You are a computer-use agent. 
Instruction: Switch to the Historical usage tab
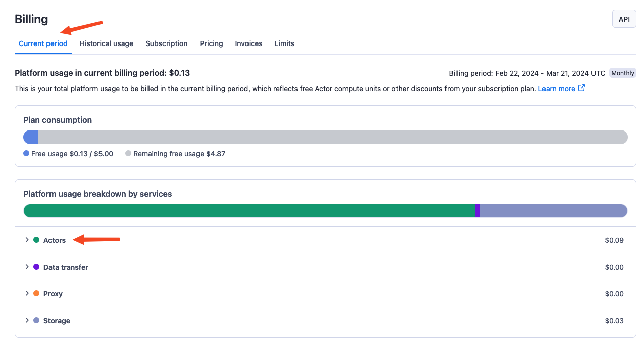106,43
